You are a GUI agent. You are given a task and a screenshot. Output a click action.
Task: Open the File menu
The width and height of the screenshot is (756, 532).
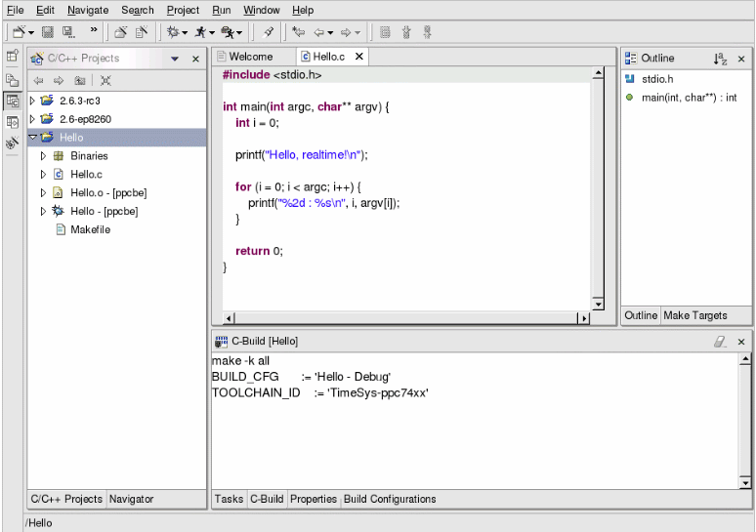click(x=15, y=10)
